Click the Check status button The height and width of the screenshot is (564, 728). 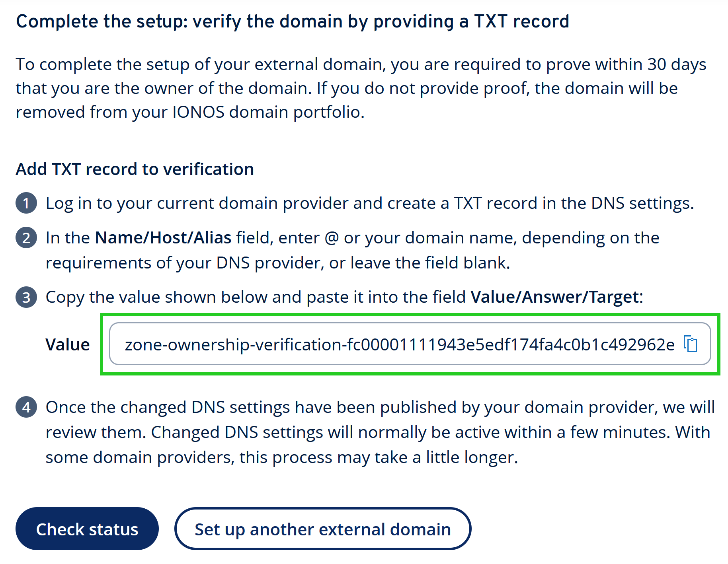coord(87,529)
